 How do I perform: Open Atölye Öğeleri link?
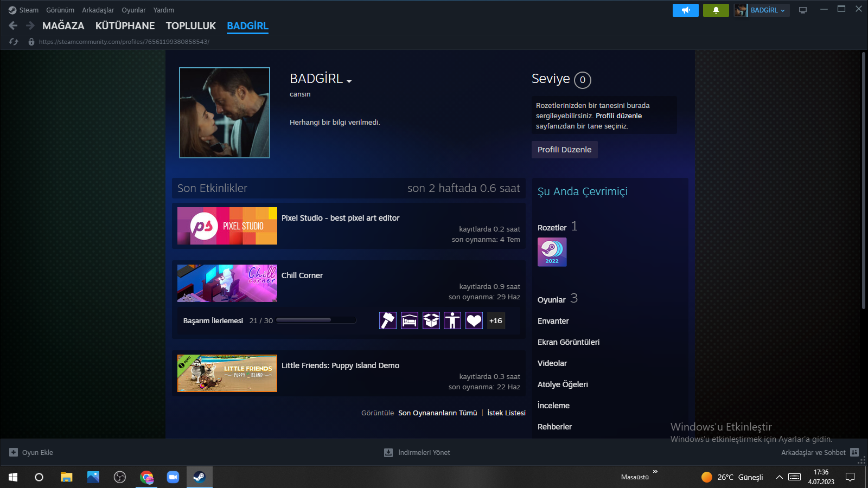click(x=563, y=384)
